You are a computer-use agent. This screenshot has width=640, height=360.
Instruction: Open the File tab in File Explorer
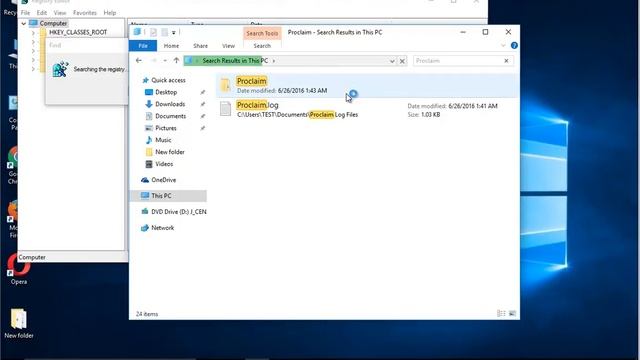click(x=143, y=46)
